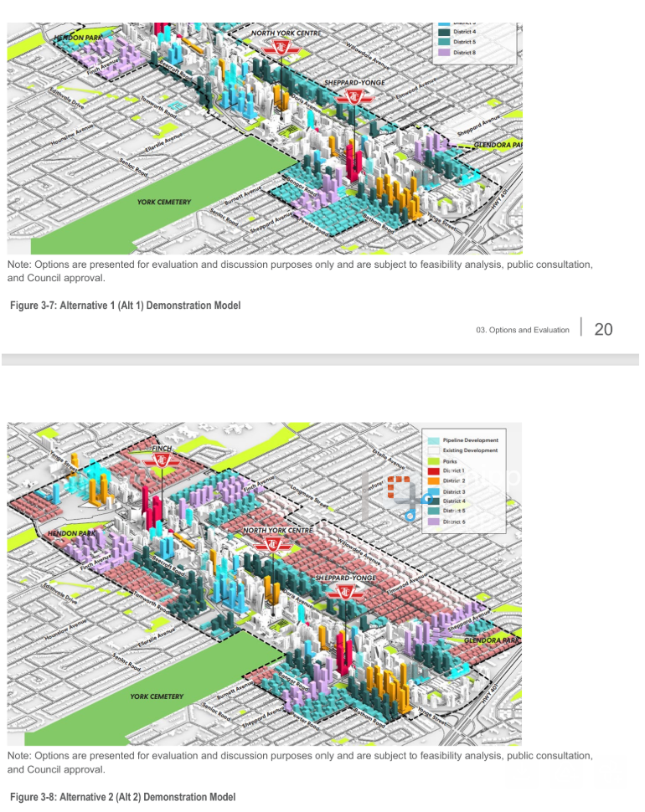Click the Parks green legend swatch in Alt 2

432,460
